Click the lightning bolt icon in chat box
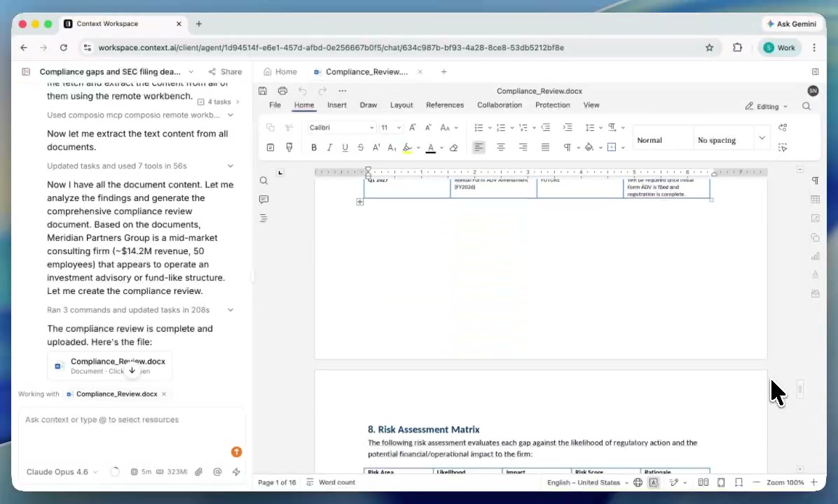Screen dimensions: 838x504 236,472
